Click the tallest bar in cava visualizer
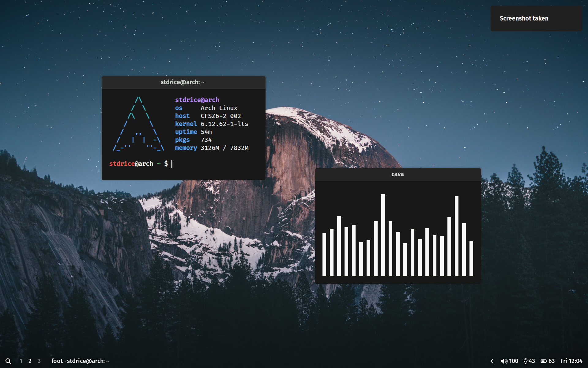588x368 pixels. [x=383, y=235]
